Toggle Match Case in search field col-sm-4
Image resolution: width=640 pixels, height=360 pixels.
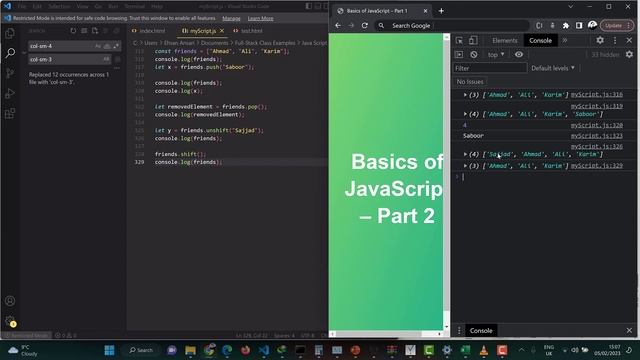tap(98, 46)
